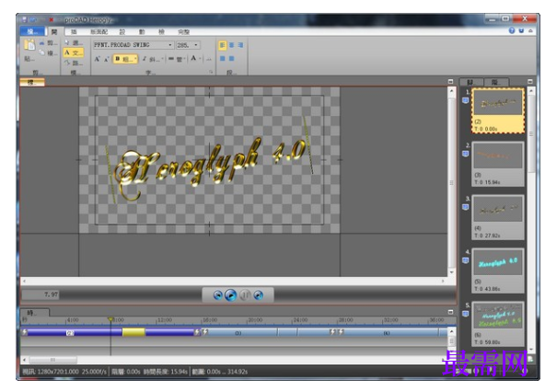Open font name box PFNT.PRODAD SWING

133,45
